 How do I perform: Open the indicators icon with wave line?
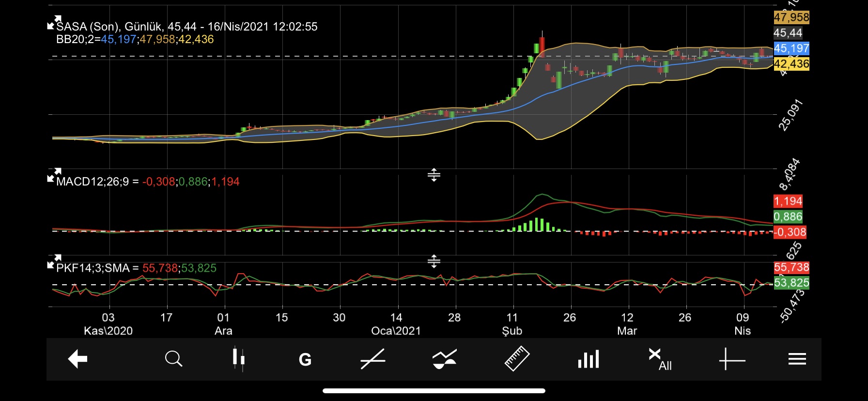click(444, 359)
